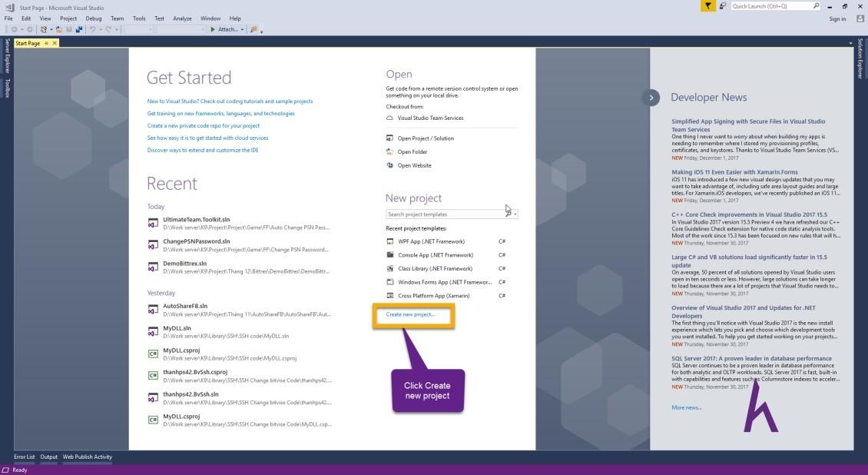Viewport: 868px width, 475px height.
Task: Click the UltimateTeam.Toolkit.sln solution icon
Action: [153, 223]
